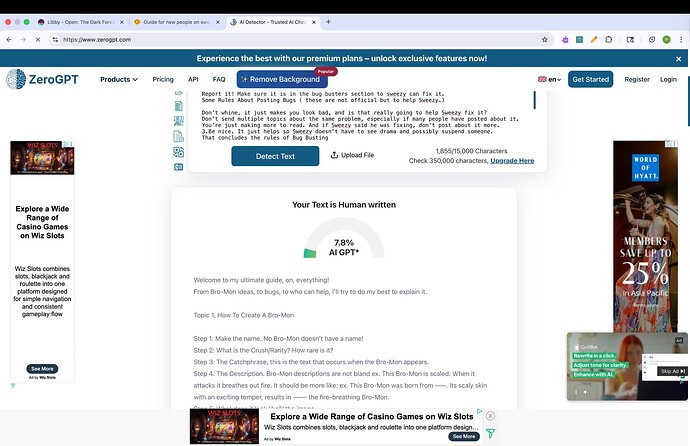Viewport: 690px width, 446px height.
Task: Open the Chrome three-dot menu
Action: pyautogui.click(x=681, y=40)
